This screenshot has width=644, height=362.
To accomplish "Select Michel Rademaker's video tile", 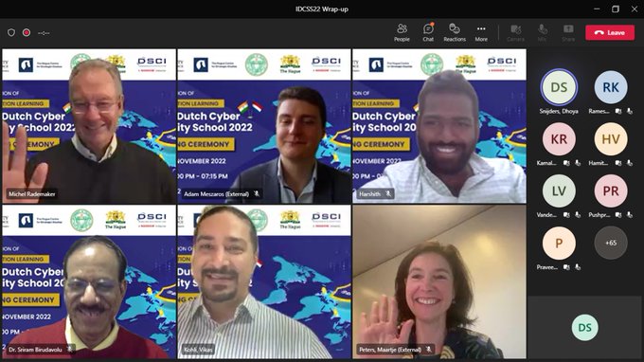I will coord(89,126).
